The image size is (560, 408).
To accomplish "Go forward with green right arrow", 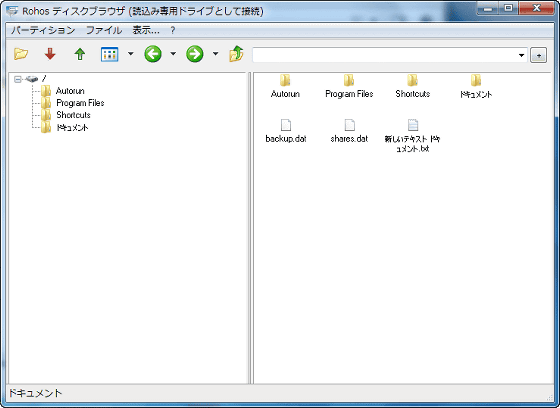I will tap(195, 54).
